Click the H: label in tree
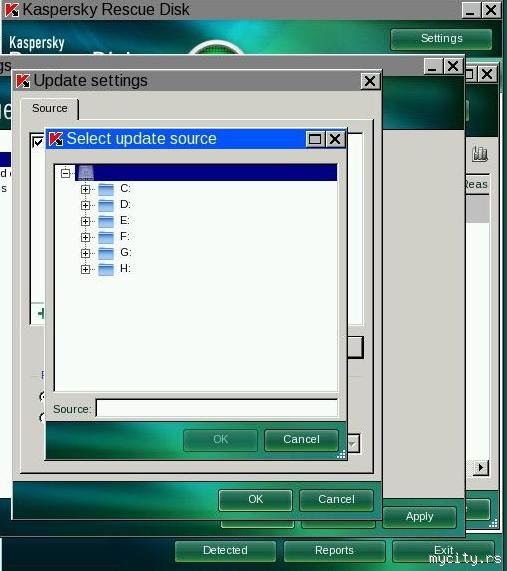Image resolution: width=507 pixels, height=571 pixels. [125, 268]
